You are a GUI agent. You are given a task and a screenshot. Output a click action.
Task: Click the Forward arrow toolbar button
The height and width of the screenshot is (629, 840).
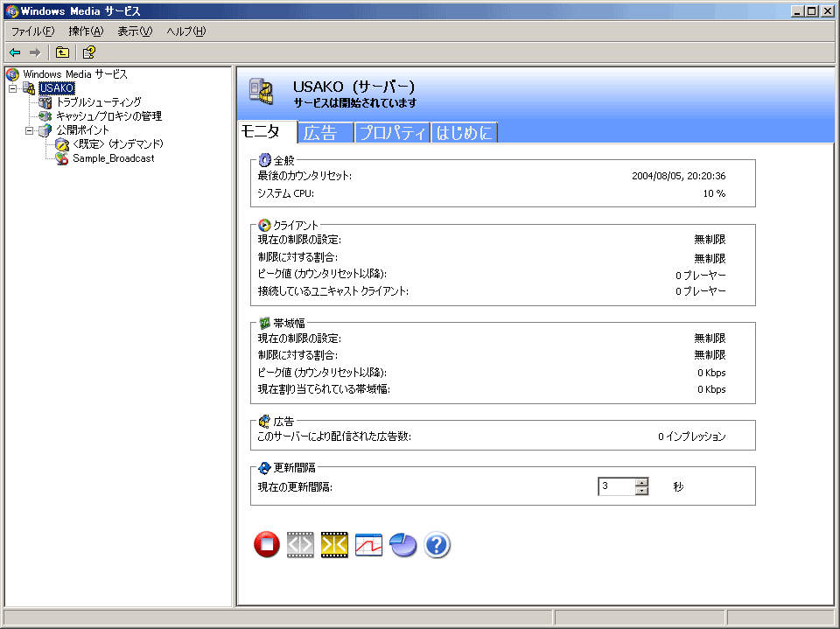click(35, 52)
